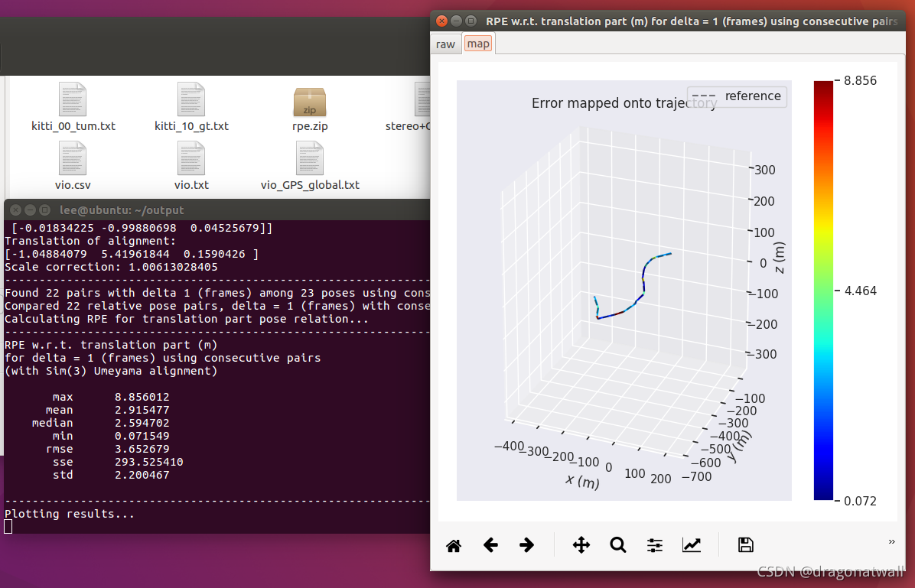Click the x (m) axis label
Image resolution: width=915 pixels, height=588 pixels.
(x=582, y=482)
